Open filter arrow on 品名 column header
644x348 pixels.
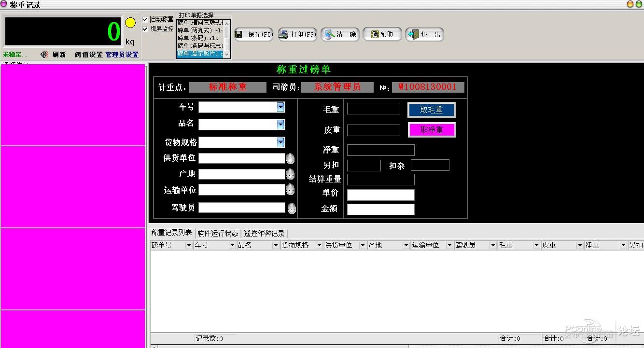point(276,245)
